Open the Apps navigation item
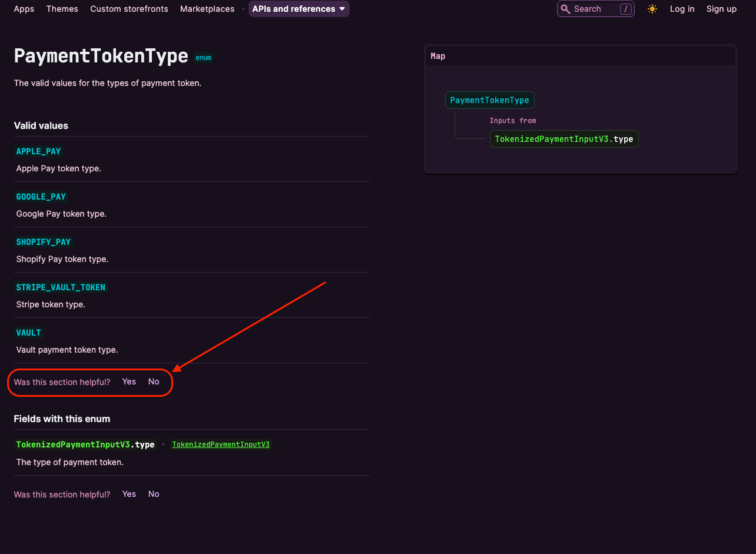 coord(24,9)
